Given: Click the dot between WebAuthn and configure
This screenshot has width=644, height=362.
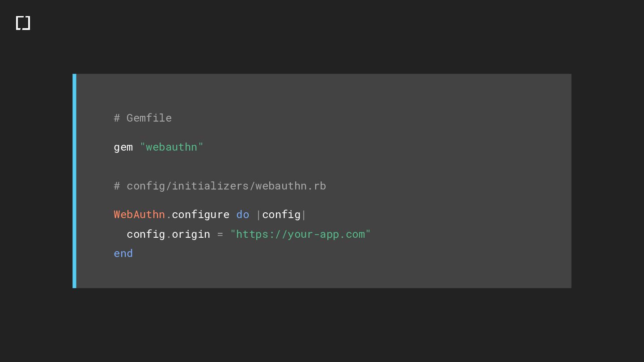Looking at the screenshot, I should point(169,215).
